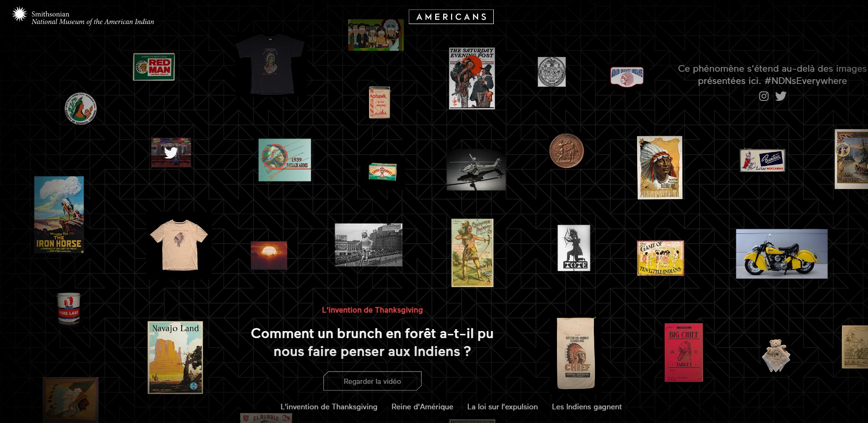The width and height of the screenshot is (868, 423).
Task: Select the Big Chief tablet image
Action: pyautogui.click(x=683, y=352)
